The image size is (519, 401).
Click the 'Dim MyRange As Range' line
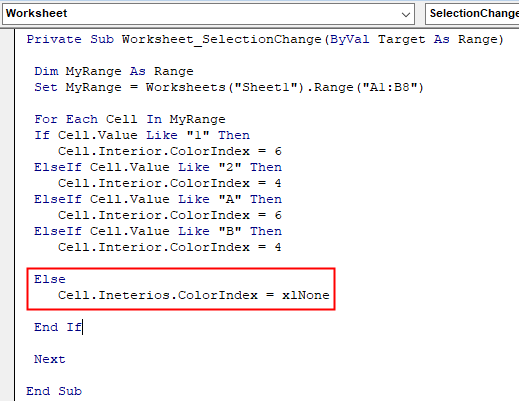114,71
